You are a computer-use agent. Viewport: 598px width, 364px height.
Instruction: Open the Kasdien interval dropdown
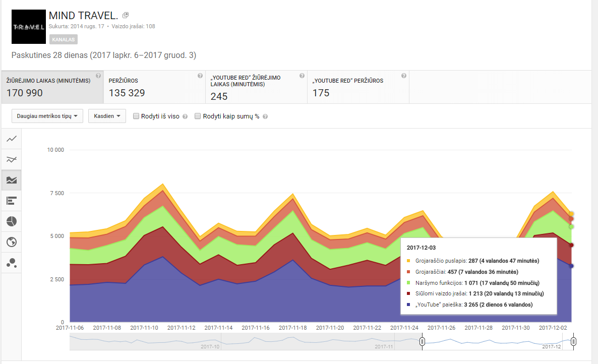107,116
